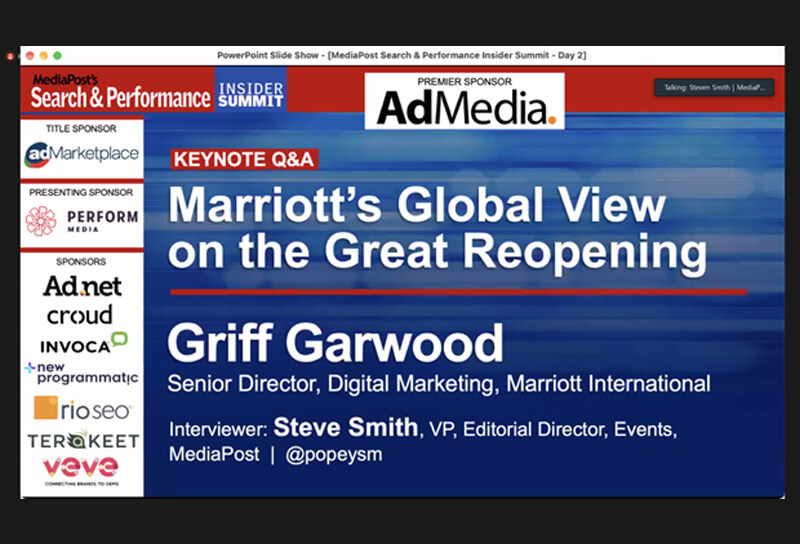Click the new programmatic sponsor logo
The height and width of the screenshot is (544, 800).
(82, 373)
